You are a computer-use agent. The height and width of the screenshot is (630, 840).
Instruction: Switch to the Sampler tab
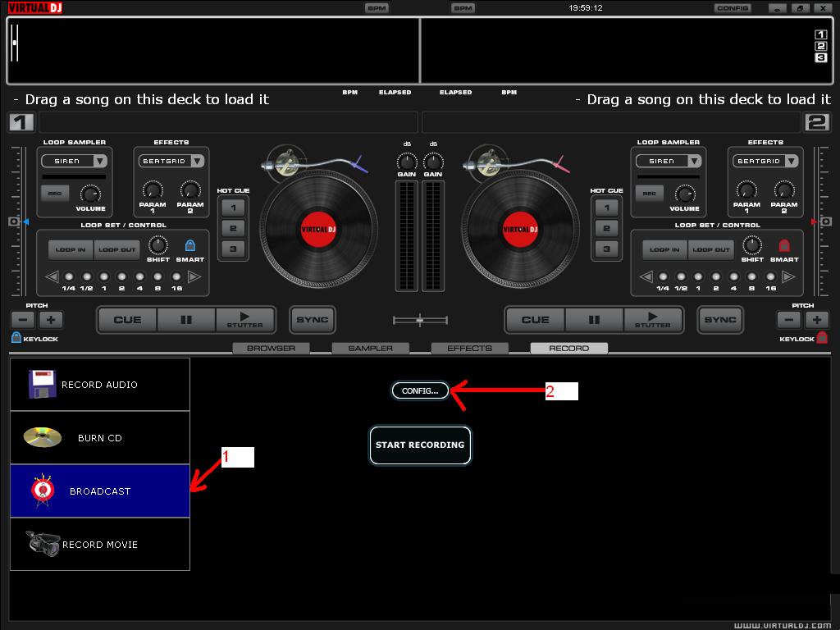click(x=371, y=348)
